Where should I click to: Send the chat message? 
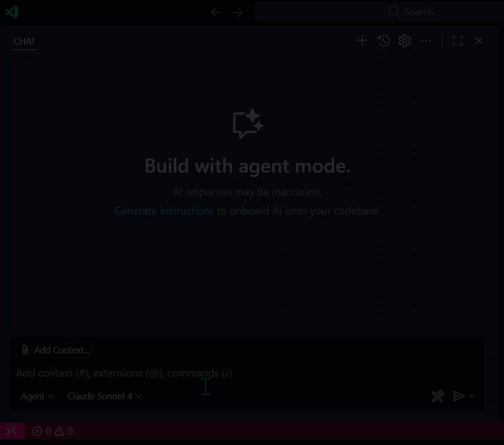pyautogui.click(x=458, y=396)
